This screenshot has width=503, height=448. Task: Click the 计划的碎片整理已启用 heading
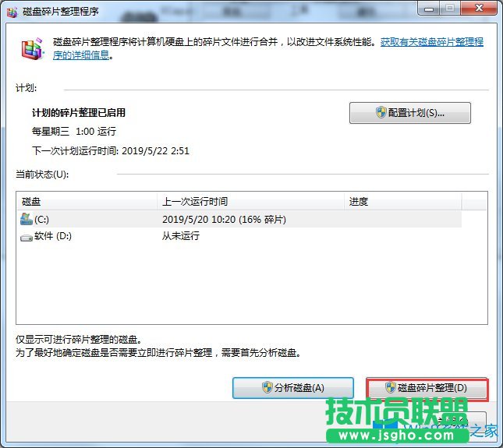click(79, 113)
